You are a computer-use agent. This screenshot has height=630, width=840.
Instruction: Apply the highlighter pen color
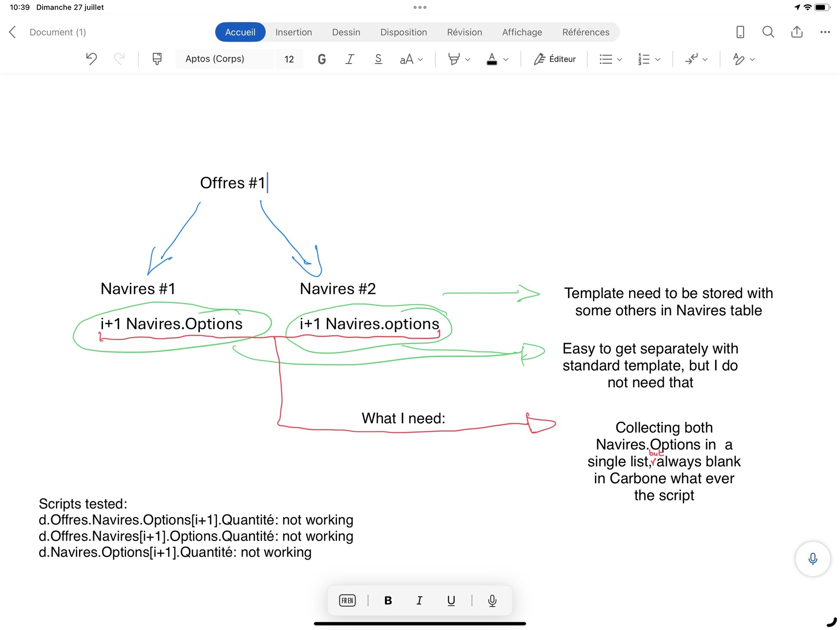click(454, 59)
